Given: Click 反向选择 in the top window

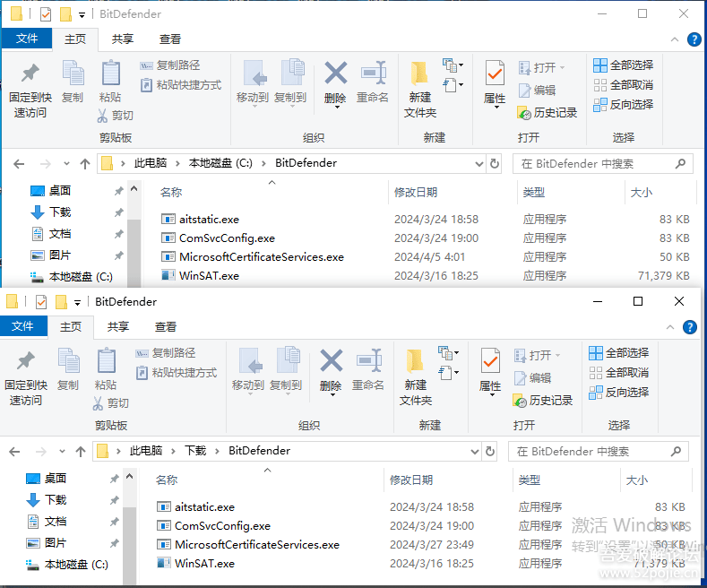Looking at the screenshot, I should [x=623, y=105].
